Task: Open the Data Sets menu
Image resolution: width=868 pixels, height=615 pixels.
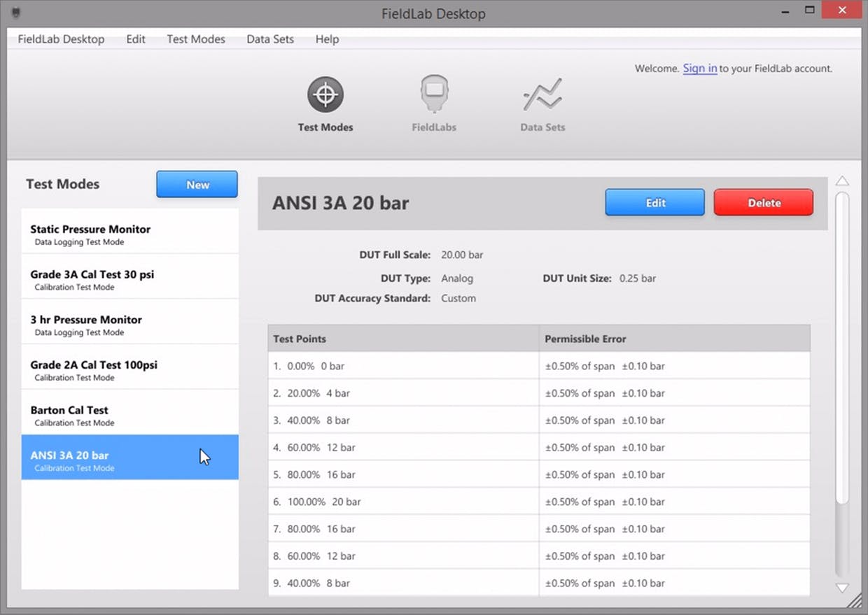Action: click(270, 39)
